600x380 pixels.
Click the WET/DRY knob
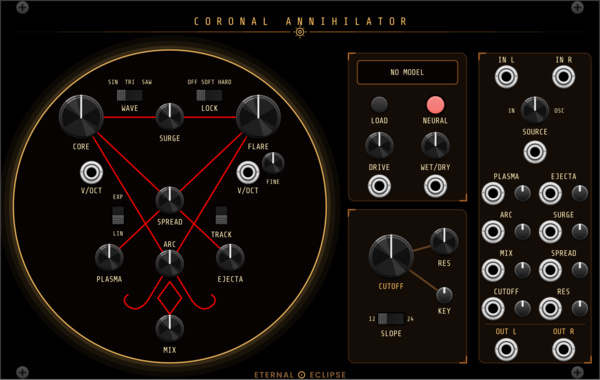pyautogui.click(x=435, y=146)
